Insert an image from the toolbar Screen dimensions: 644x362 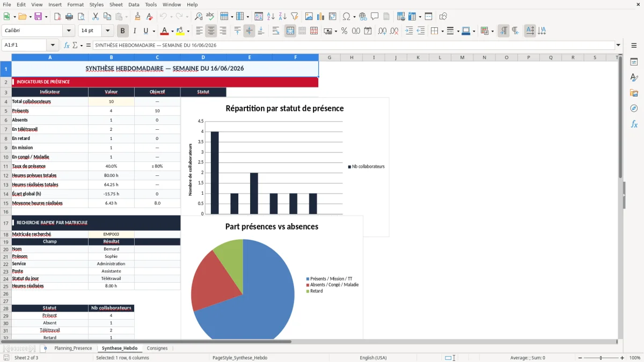click(309, 17)
